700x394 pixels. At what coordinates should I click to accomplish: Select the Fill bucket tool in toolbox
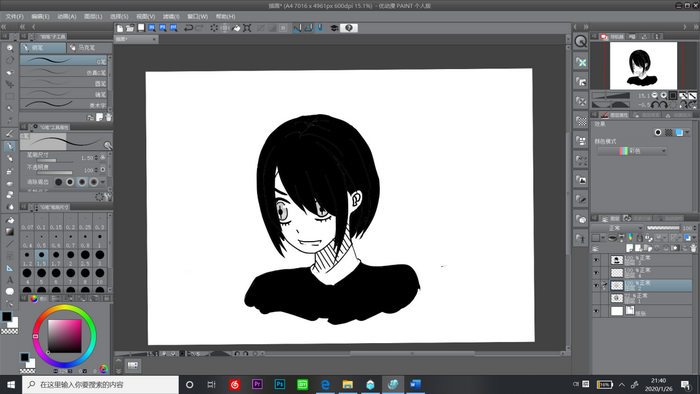click(9, 220)
